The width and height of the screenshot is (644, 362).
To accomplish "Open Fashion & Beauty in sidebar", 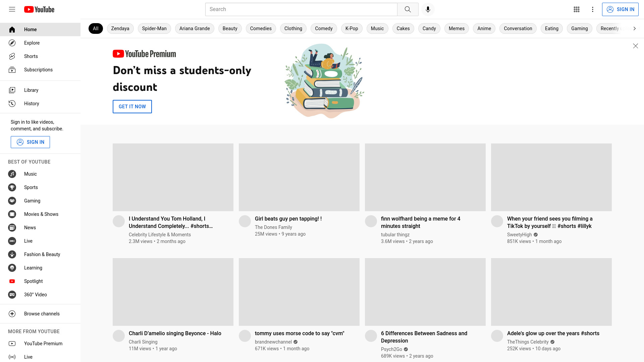I will pyautogui.click(x=40, y=254).
